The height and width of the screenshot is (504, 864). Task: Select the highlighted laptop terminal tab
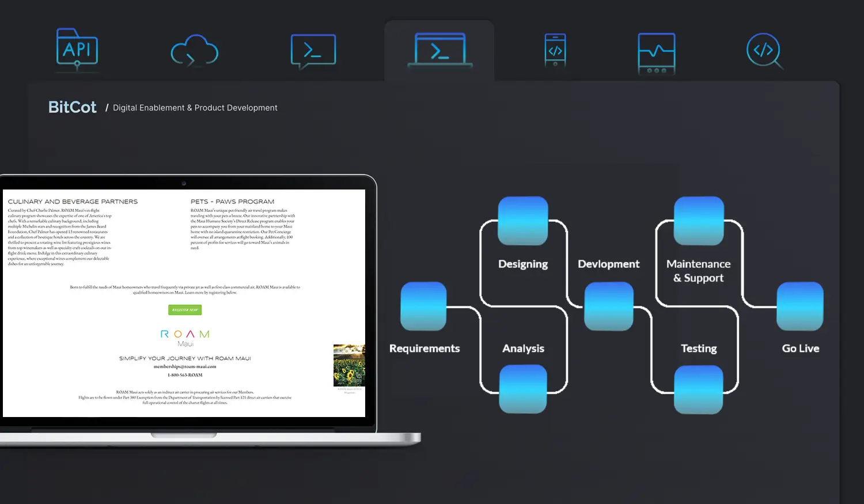pos(439,51)
